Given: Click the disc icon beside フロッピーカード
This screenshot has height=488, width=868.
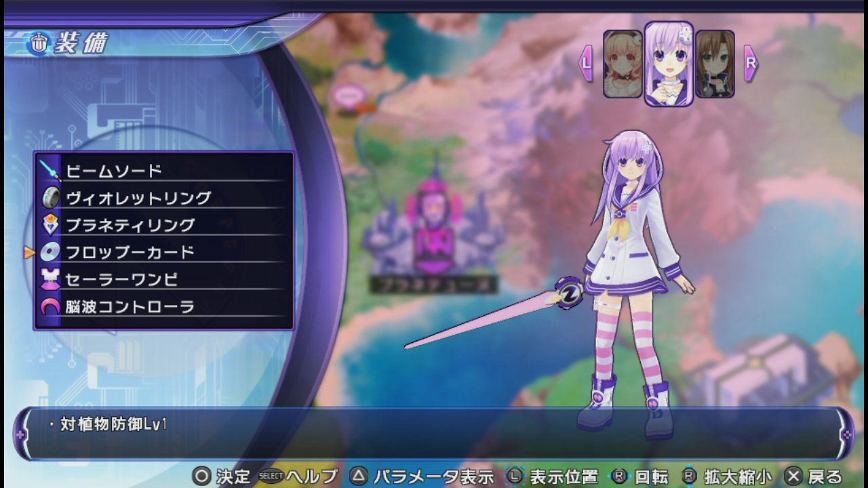Looking at the screenshot, I should point(51,252).
